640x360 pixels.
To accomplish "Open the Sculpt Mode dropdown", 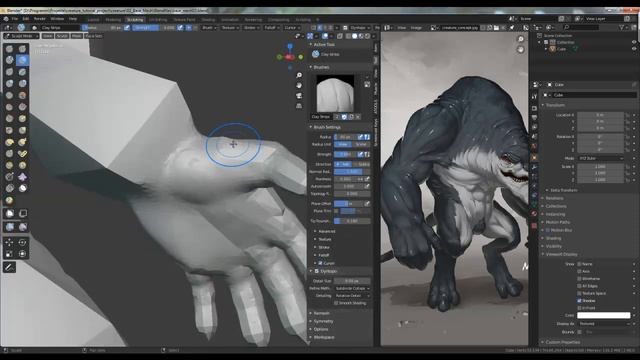I will click(x=21, y=36).
